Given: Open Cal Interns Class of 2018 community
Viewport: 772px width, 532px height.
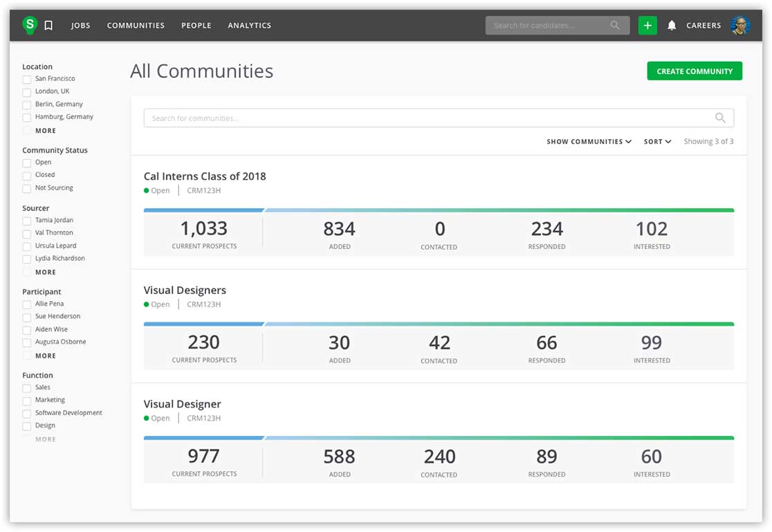Looking at the screenshot, I should point(205,176).
